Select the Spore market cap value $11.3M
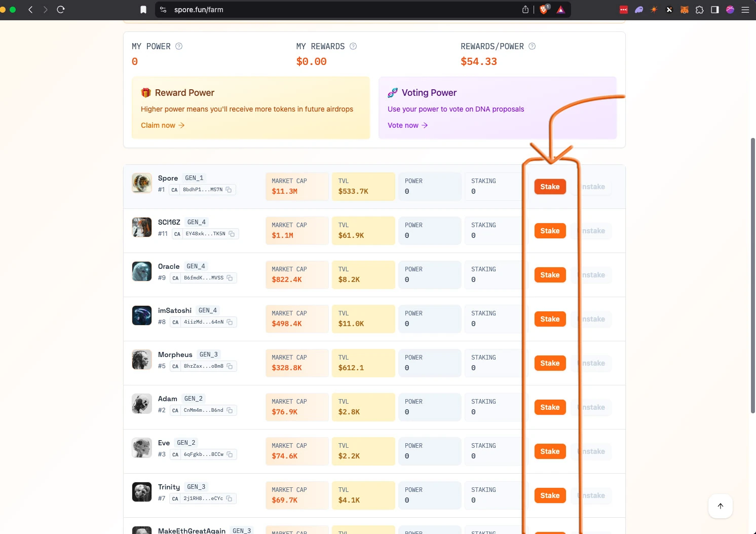 click(x=284, y=192)
